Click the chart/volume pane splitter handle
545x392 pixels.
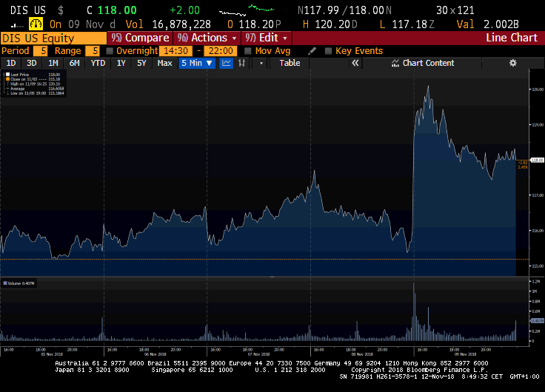(x=272, y=277)
